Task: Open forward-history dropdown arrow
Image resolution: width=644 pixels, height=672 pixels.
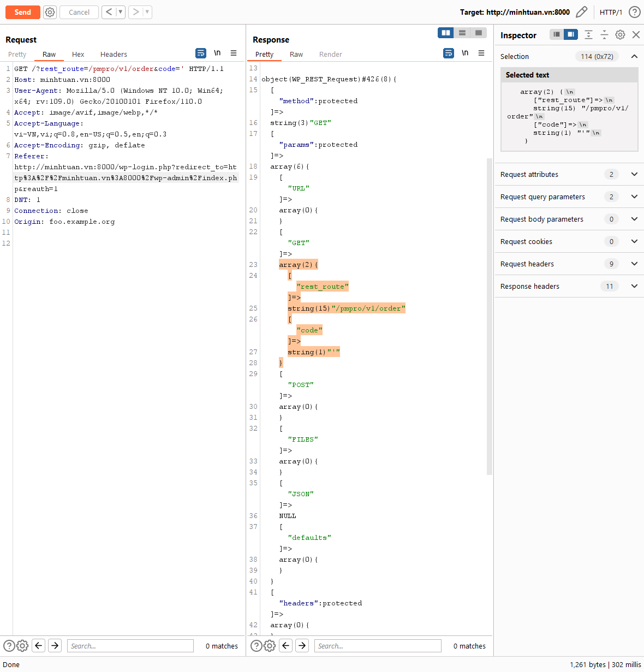Action: click(147, 12)
